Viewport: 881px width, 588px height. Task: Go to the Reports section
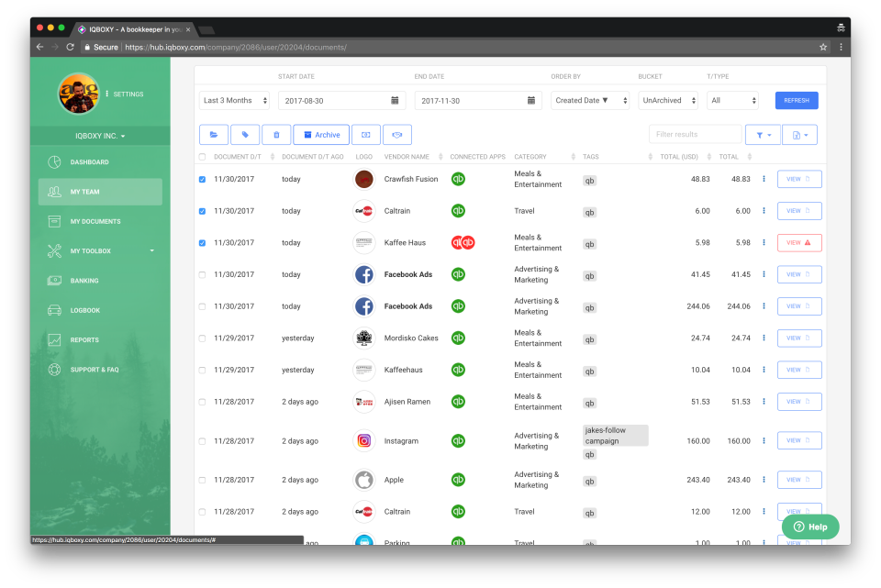(x=83, y=339)
